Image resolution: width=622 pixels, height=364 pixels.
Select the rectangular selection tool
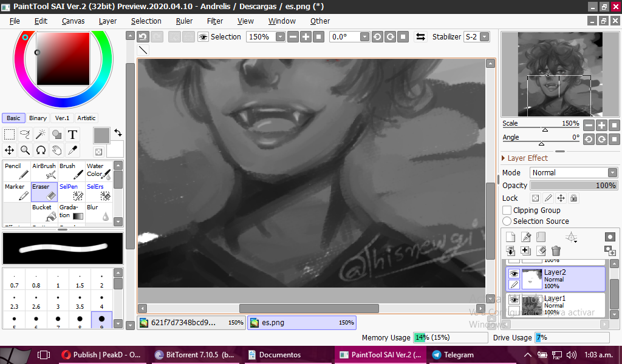[9, 135]
